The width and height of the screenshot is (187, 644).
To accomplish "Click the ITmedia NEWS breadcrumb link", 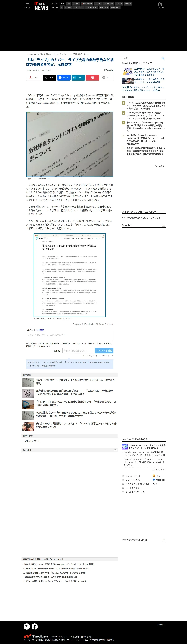I will click(x=32, y=54).
